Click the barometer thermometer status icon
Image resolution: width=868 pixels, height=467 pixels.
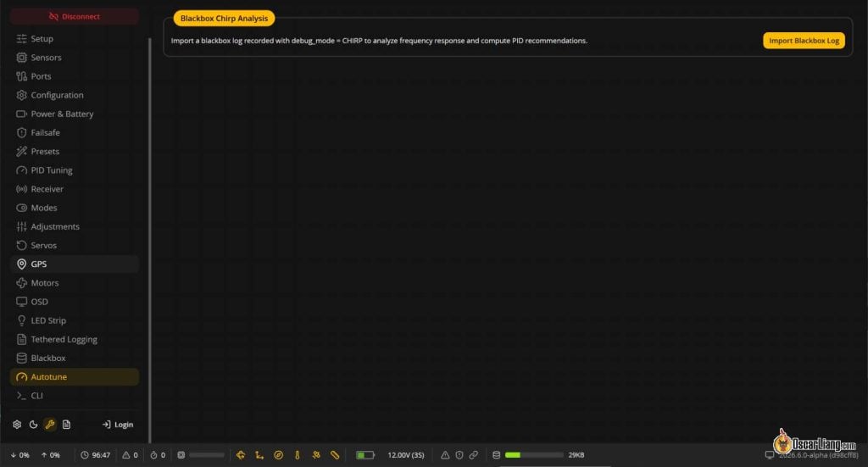pyautogui.click(x=298, y=455)
